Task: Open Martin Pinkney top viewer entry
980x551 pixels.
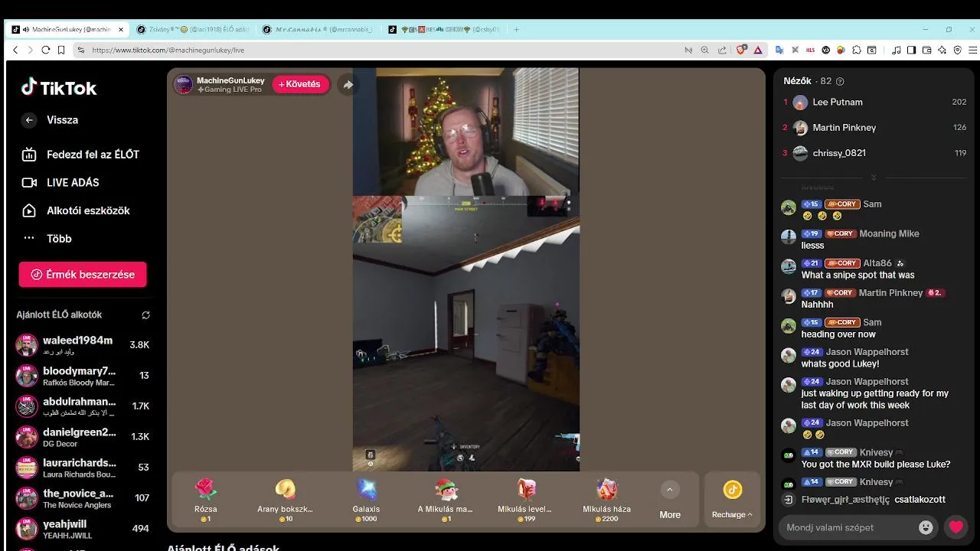Action: pyautogui.click(x=874, y=127)
